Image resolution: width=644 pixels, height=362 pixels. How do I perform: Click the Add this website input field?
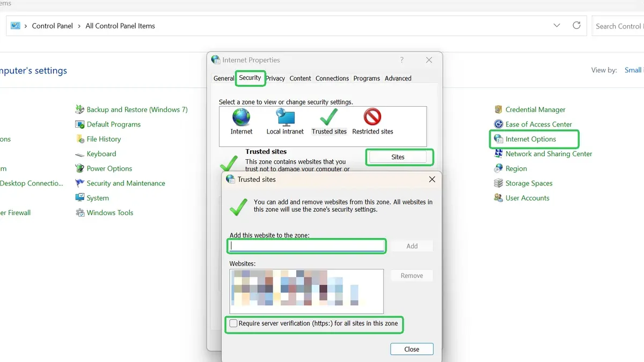(307, 246)
